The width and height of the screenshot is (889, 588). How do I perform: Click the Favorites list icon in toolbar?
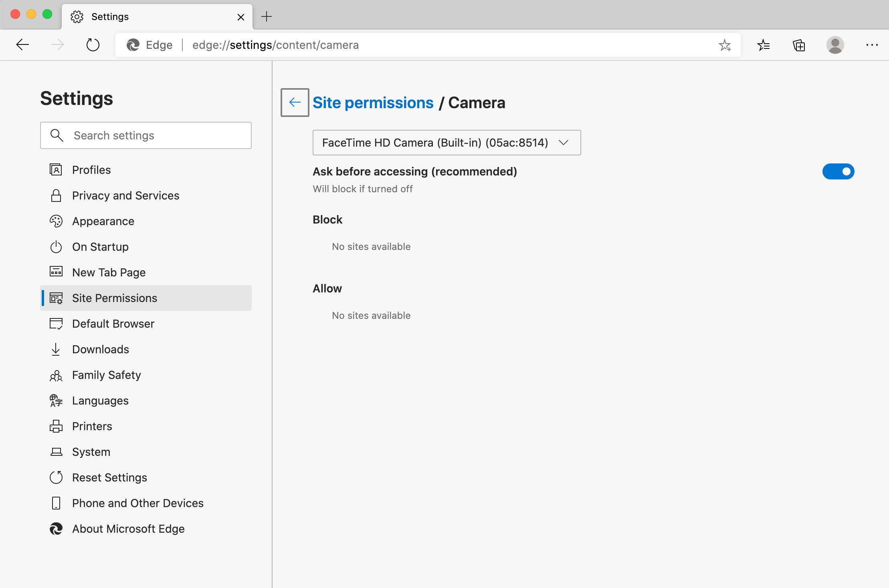763,45
